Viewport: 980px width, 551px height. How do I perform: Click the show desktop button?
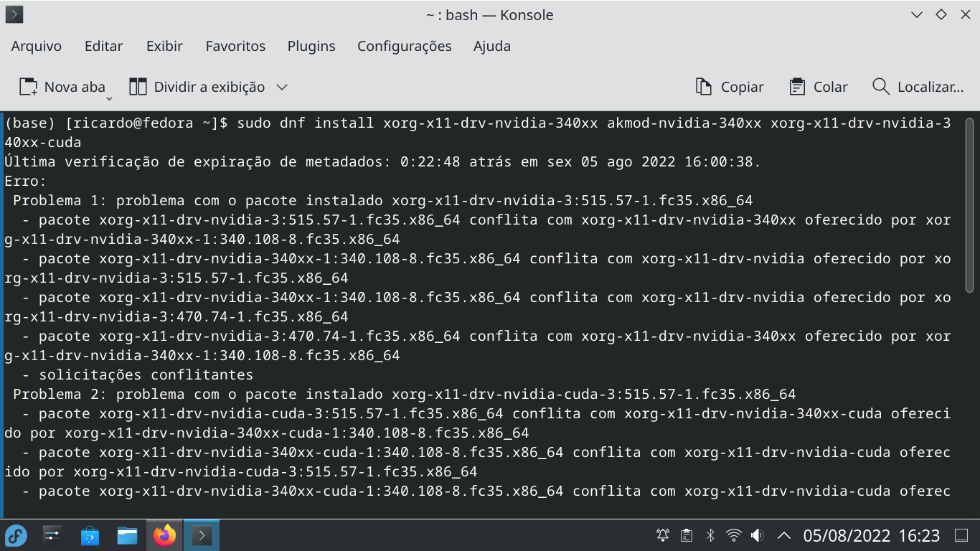coord(961,535)
